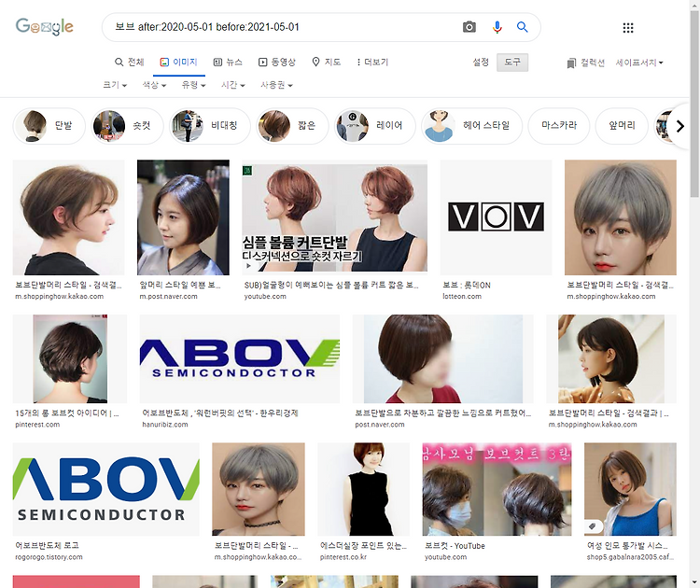Switch to 뉴스 tab
The width and height of the screenshot is (700, 588).
228,62
